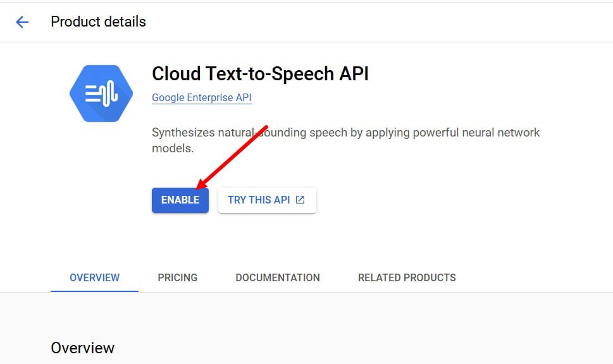Follow the Google Enterprise API link

pos(202,98)
